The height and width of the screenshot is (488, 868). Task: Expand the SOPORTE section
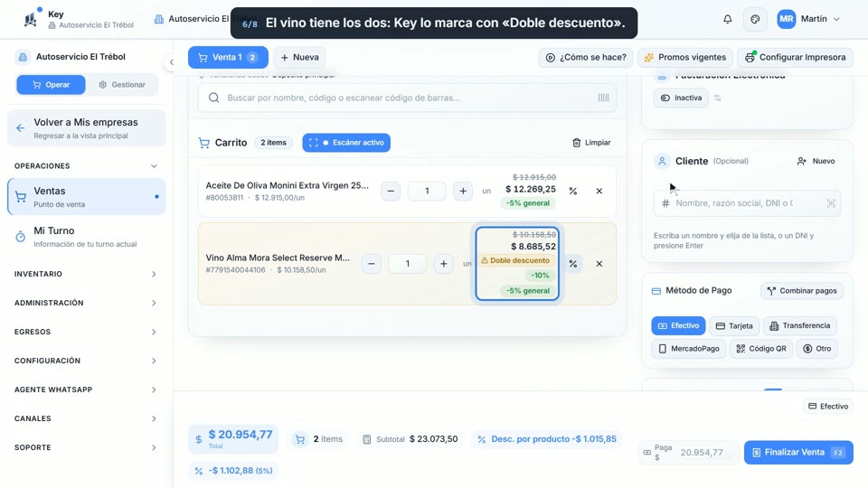point(87,447)
